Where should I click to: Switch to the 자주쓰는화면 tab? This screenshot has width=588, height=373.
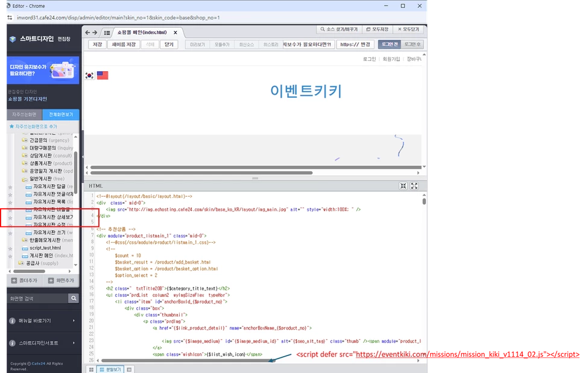click(x=24, y=114)
